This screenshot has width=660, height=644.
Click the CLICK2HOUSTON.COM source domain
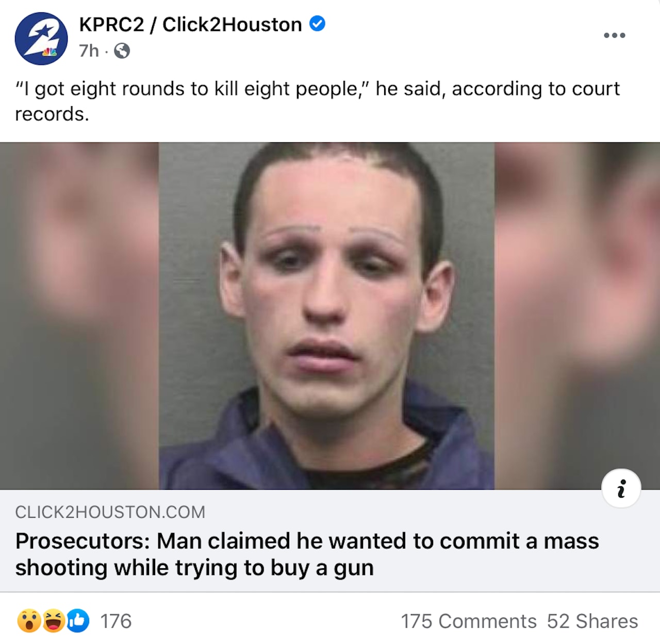tap(110, 512)
